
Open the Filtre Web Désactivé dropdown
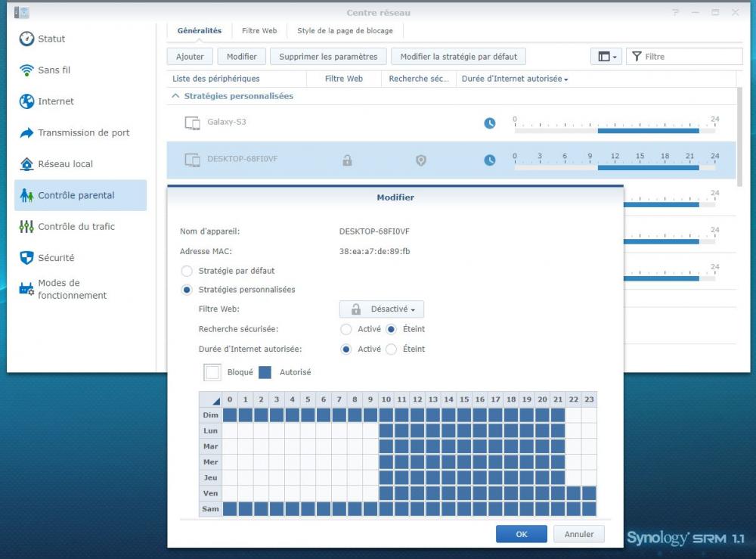[x=382, y=309]
